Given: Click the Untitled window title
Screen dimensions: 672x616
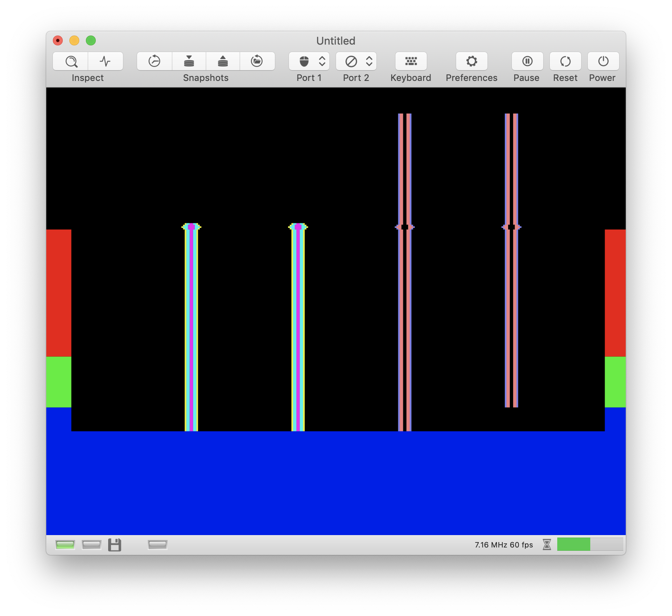Looking at the screenshot, I should point(336,41).
